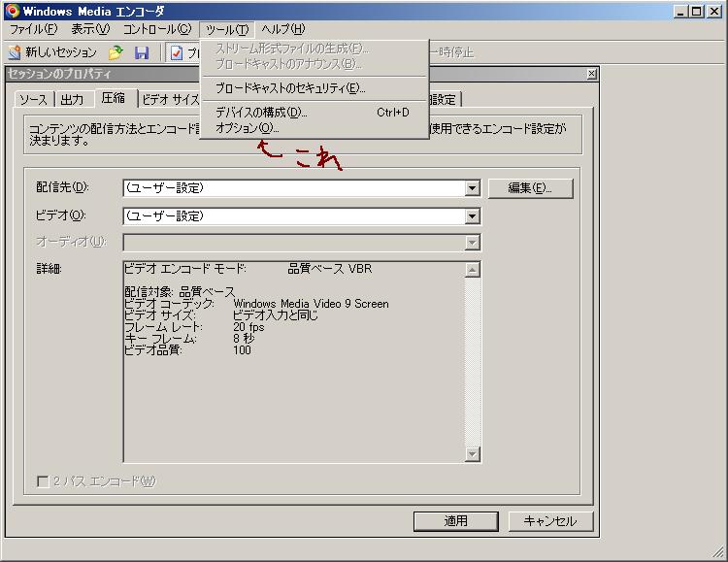
Task: Click the ビデオ品質 value 100
Action: click(x=242, y=350)
